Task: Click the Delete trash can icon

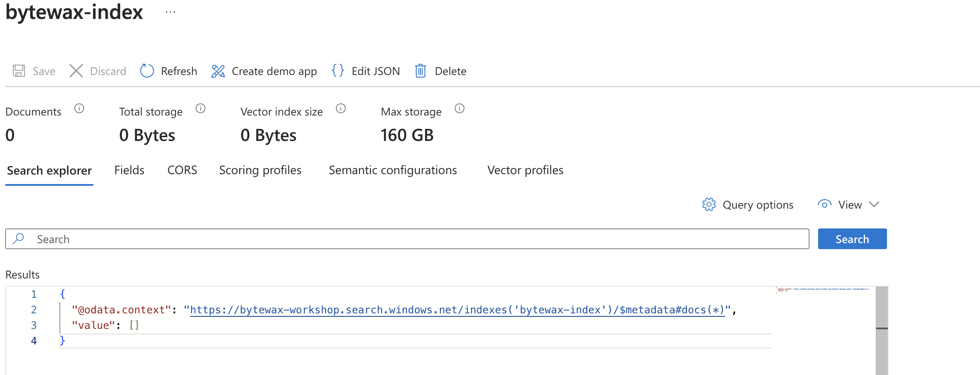Action: 420,71
